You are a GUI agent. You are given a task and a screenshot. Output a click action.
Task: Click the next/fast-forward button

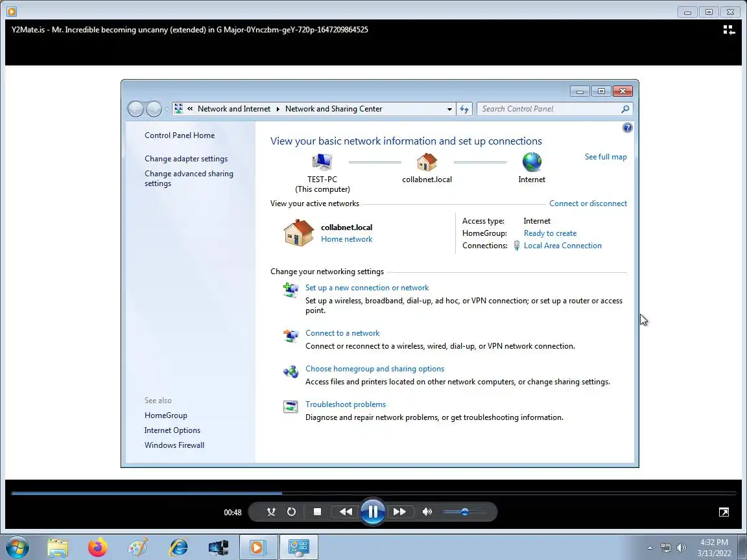coord(399,512)
